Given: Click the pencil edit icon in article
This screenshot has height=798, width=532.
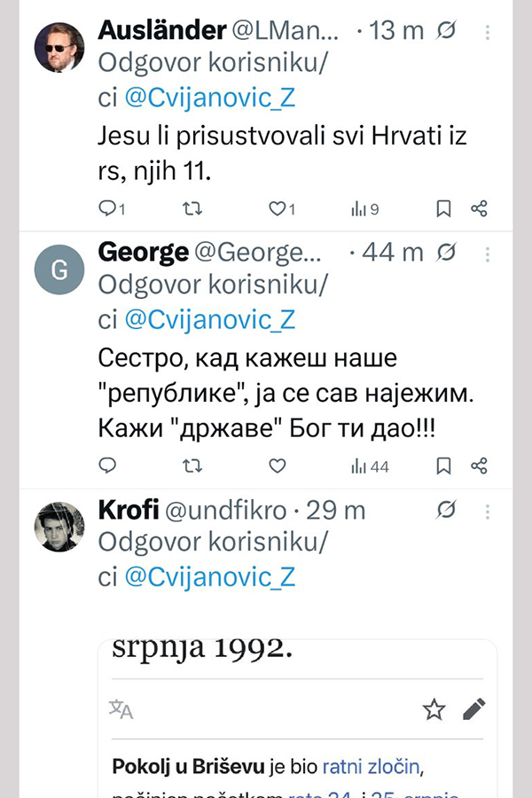Looking at the screenshot, I should click(x=474, y=708).
